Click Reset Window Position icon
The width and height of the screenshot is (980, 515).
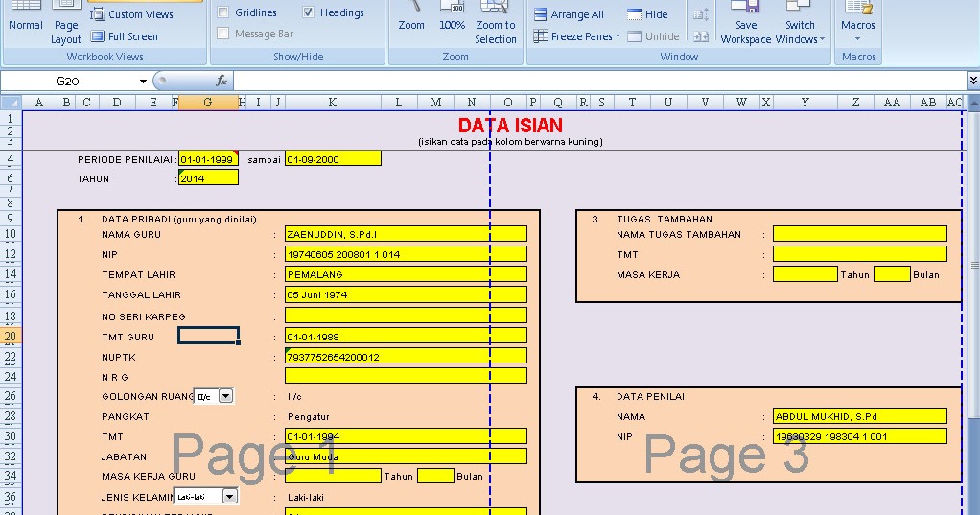point(701,36)
